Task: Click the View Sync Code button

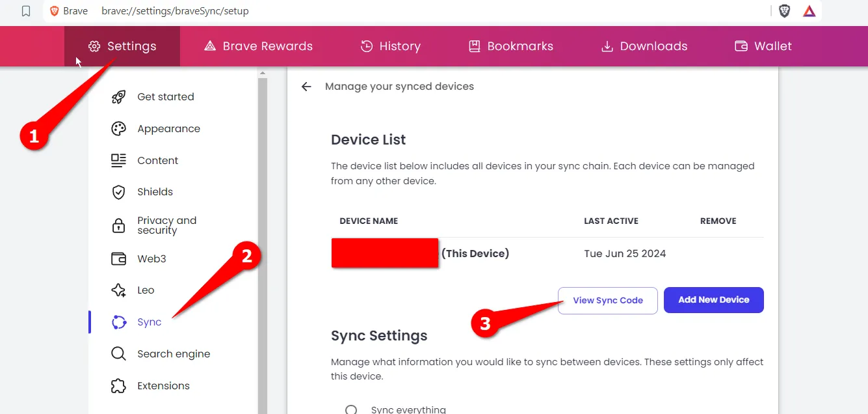Action: click(x=608, y=301)
